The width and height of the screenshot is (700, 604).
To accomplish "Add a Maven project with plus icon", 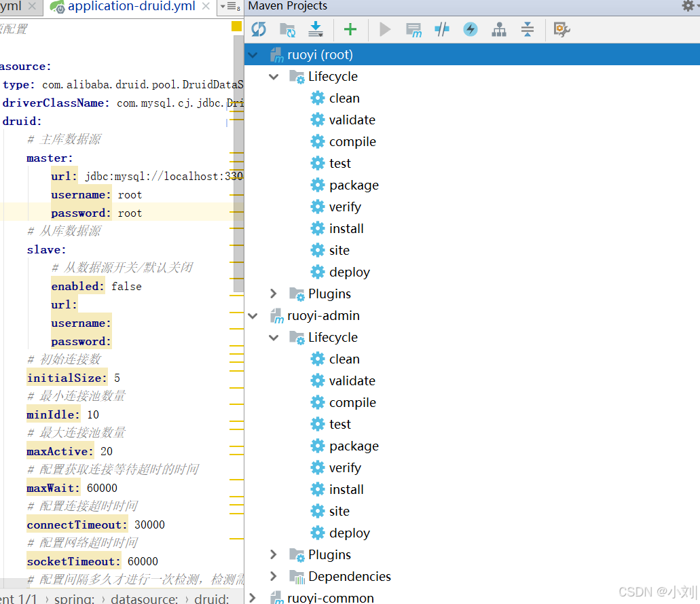I will [x=350, y=29].
